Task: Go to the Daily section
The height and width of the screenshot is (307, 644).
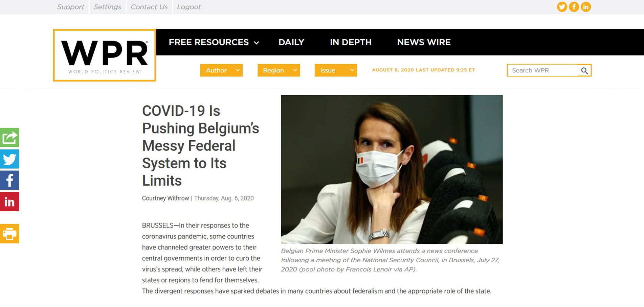Action: pos(291,42)
